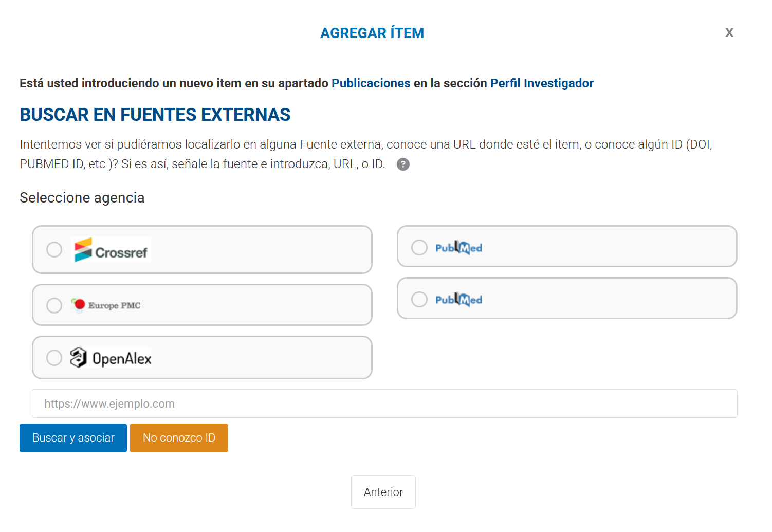Choose the Europe PMC radio button

point(54,305)
